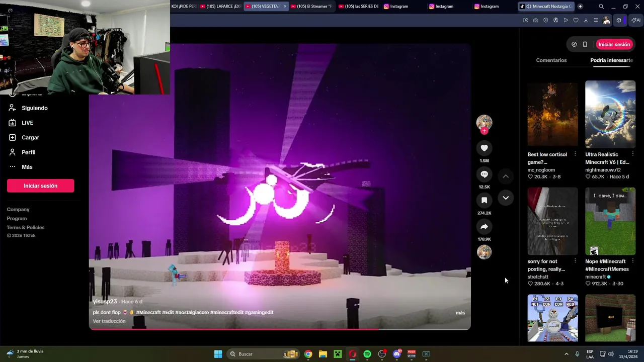Click the phone app icon in the top pill
Image resolution: width=644 pixels, height=362 pixels.
click(585, 44)
